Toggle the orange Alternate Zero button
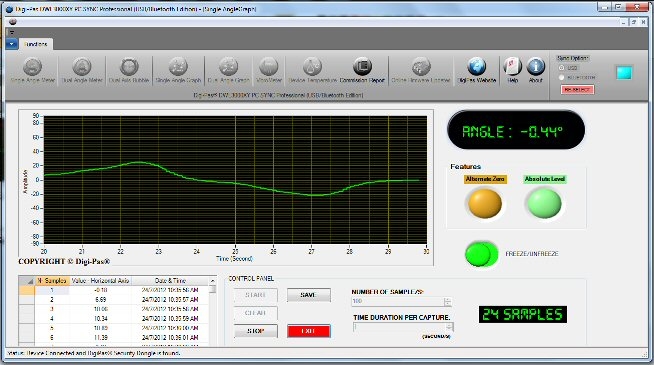The width and height of the screenshot is (654, 365). (485, 203)
